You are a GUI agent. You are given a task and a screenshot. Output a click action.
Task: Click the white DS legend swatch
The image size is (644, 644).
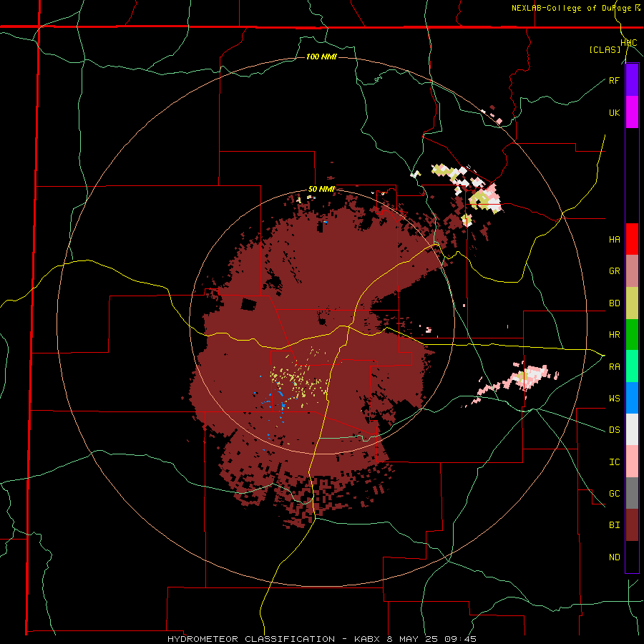coord(632,429)
